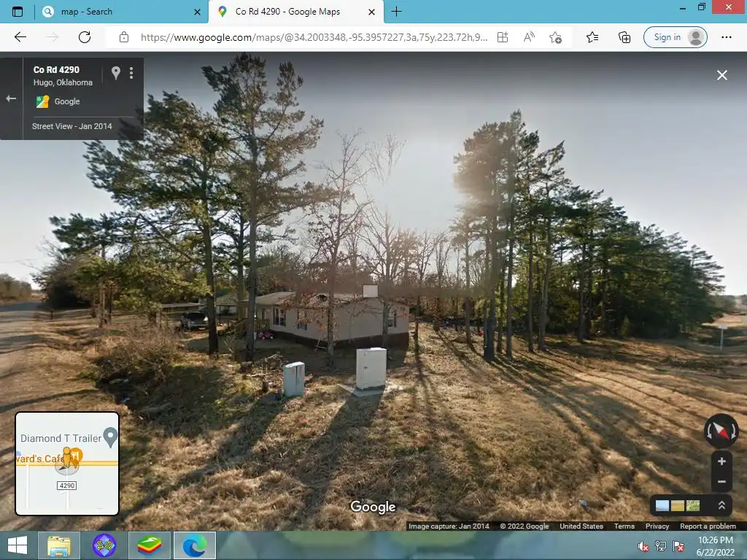Click the muted volume tray icon

pos(643,546)
